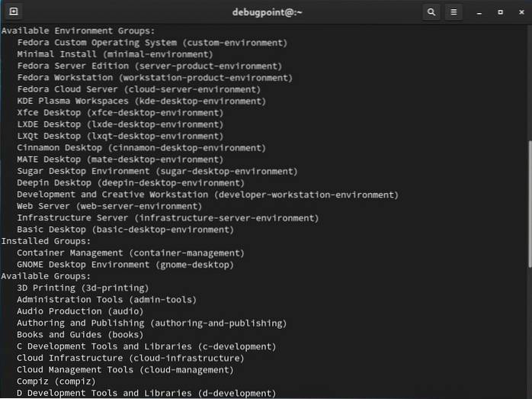Click the Available Environment Groups heading

(x=78, y=31)
